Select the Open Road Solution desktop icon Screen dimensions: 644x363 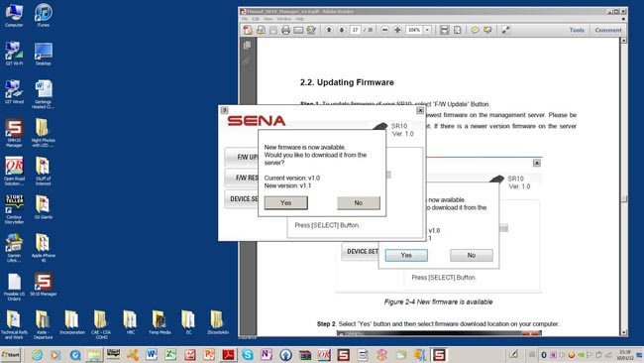[x=14, y=171]
